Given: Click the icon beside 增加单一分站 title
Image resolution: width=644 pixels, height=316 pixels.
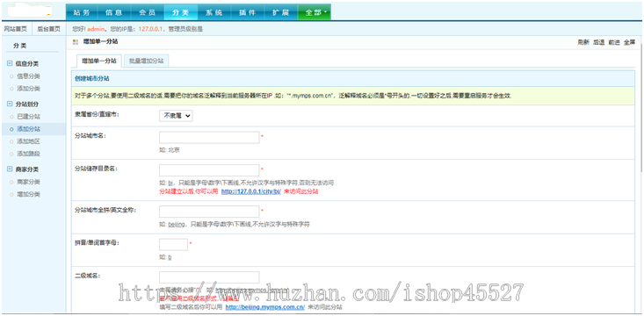Looking at the screenshot, I should pyautogui.click(x=76, y=42).
